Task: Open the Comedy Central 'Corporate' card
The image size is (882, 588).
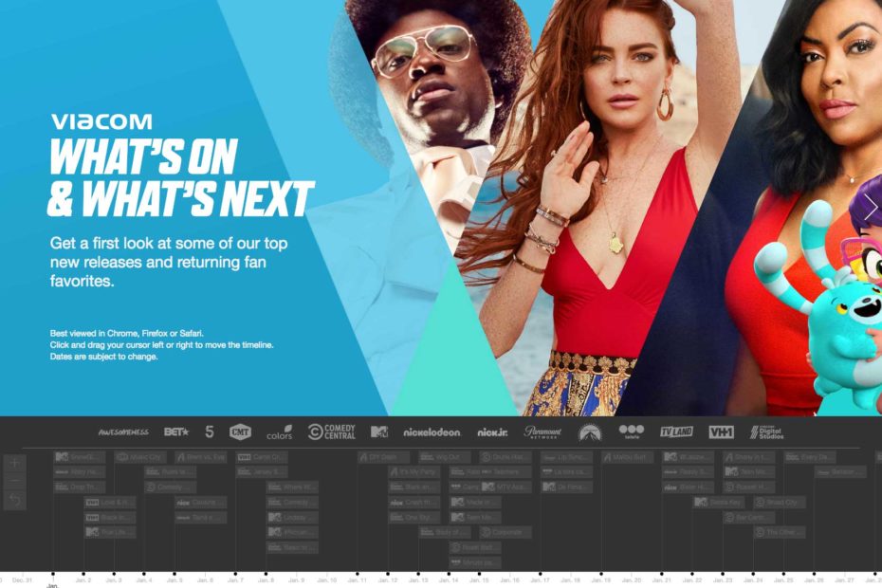Action: (x=505, y=532)
